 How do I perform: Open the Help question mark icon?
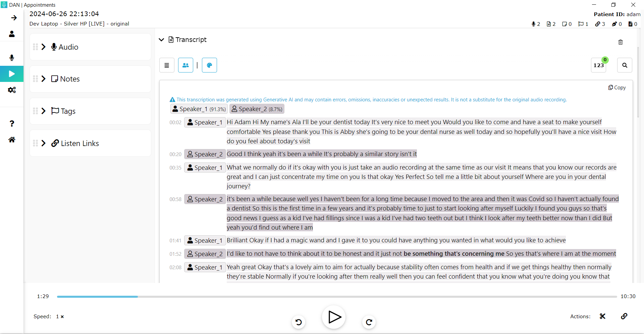coord(12,124)
